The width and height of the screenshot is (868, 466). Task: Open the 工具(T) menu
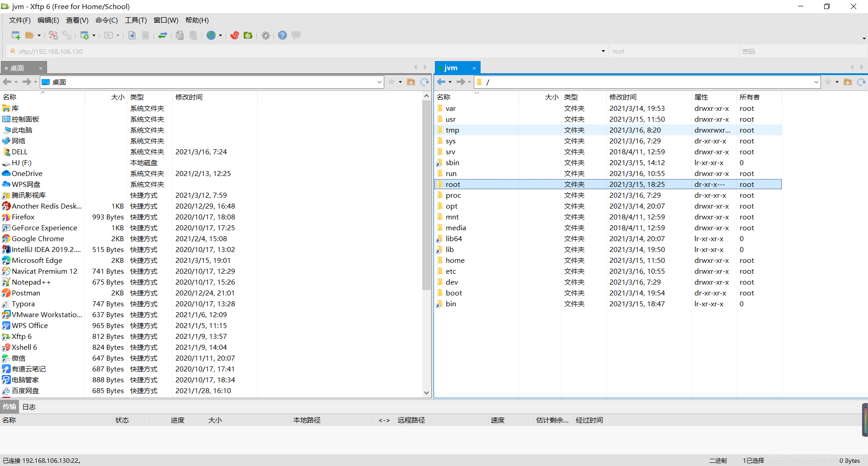(136, 20)
